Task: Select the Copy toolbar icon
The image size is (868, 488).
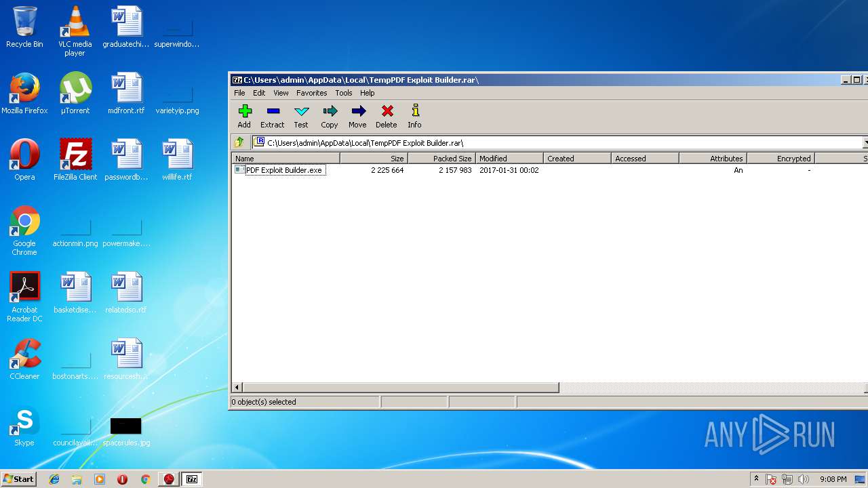Action: click(330, 116)
